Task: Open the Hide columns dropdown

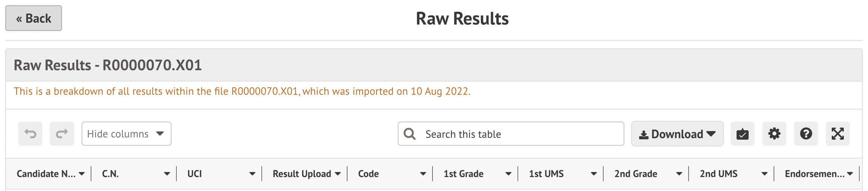Action: 126,134
